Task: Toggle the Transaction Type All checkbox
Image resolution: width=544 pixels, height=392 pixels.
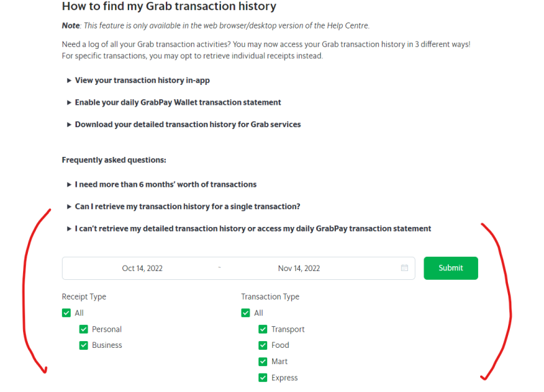Action: (245, 313)
